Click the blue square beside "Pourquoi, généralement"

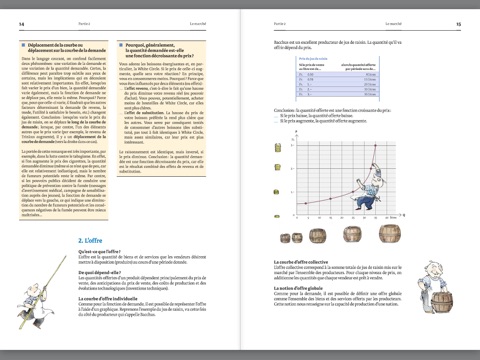click(121, 45)
